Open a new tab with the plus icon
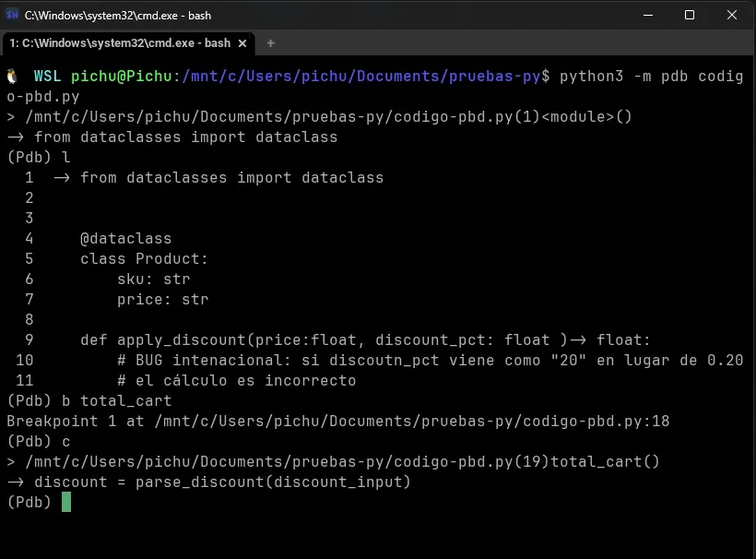The width and height of the screenshot is (756, 559). [x=270, y=43]
